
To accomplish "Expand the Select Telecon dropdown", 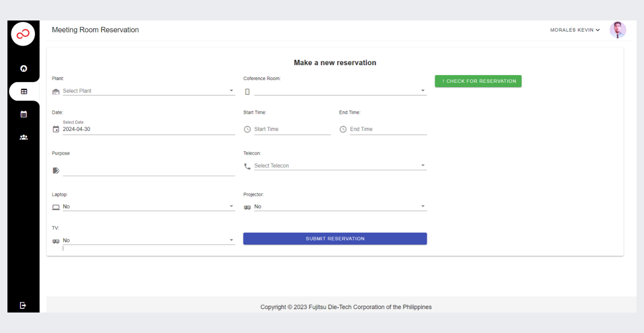I will coord(340,165).
